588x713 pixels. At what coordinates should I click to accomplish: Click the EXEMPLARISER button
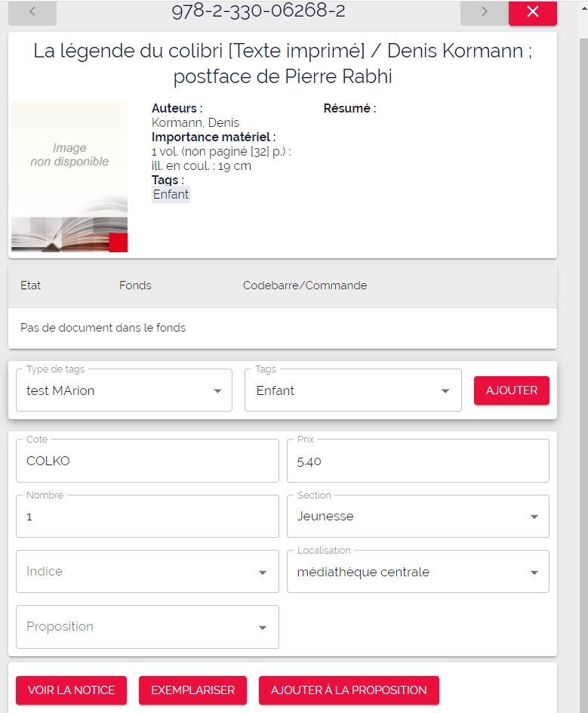[x=192, y=690]
